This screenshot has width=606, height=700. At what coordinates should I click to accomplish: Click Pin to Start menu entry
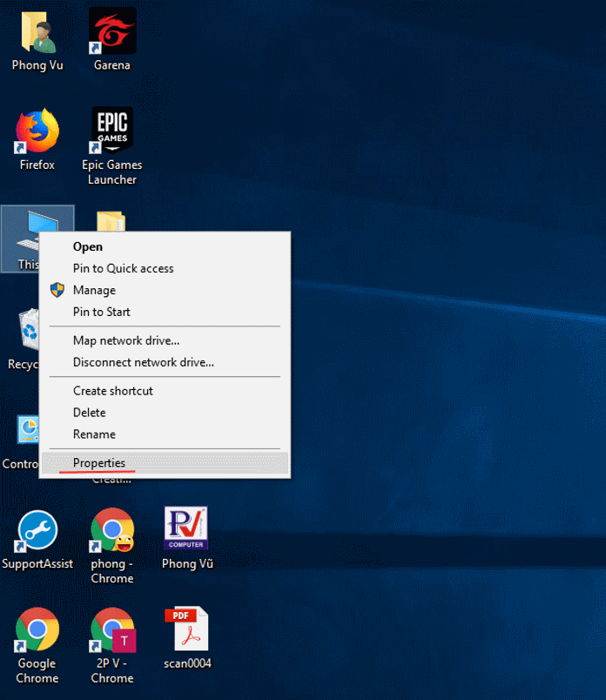click(102, 312)
